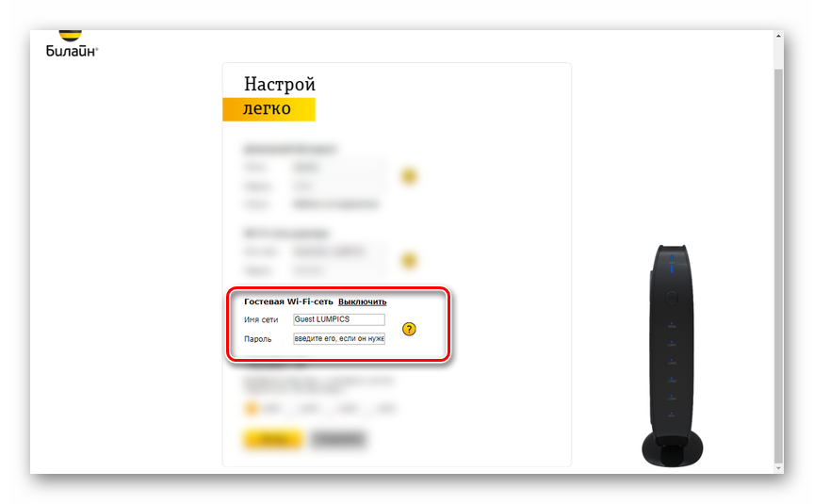Click the black router image
Screen dimensions: 814x504
click(673, 355)
